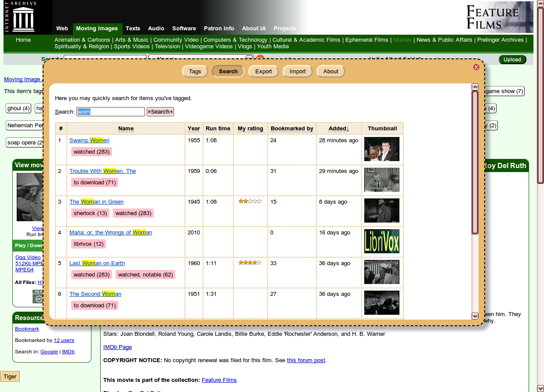Screen dimensions: 544x392
Task: Sort the results by the Year column
Action: [x=193, y=128]
